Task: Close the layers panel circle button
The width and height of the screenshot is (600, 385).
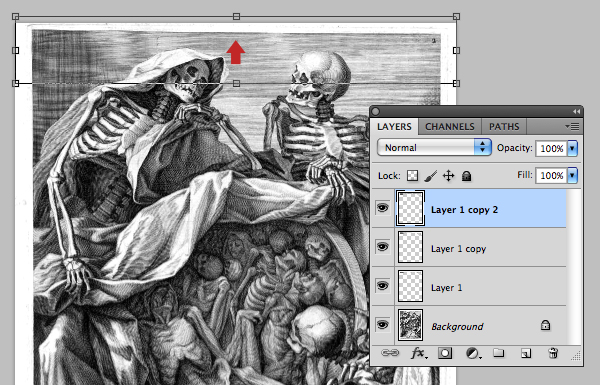Action: coord(376,111)
